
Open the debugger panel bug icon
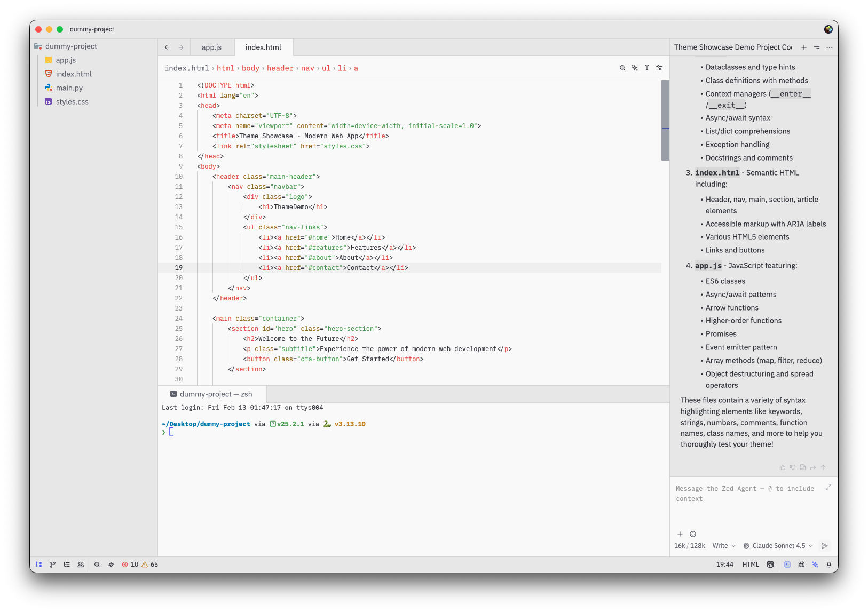pyautogui.click(x=801, y=565)
